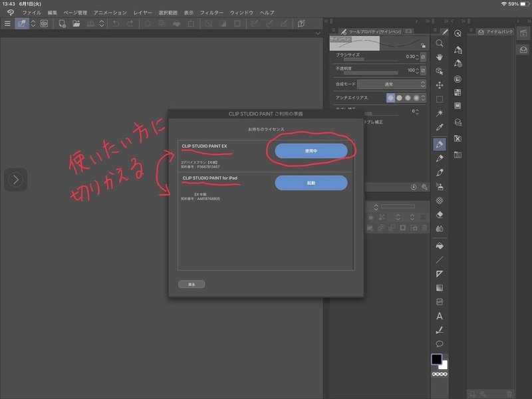Select the Airbrush tool
The image size is (532, 399).
440,187
